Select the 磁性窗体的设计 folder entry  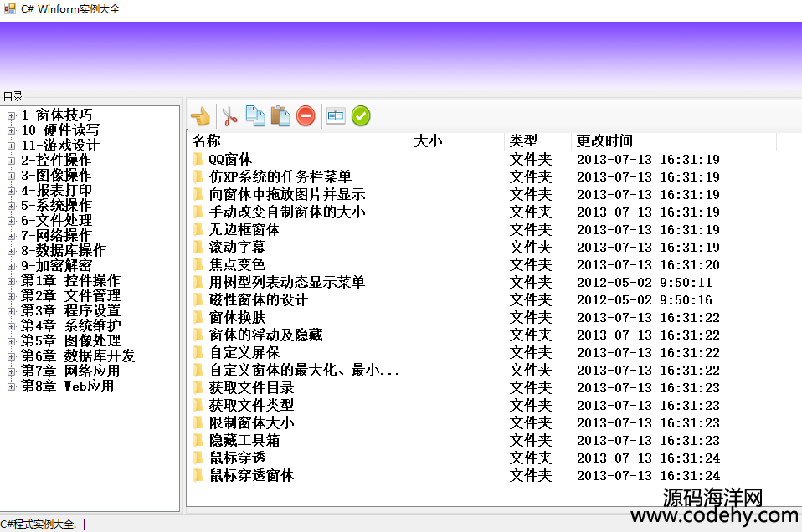tap(258, 299)
